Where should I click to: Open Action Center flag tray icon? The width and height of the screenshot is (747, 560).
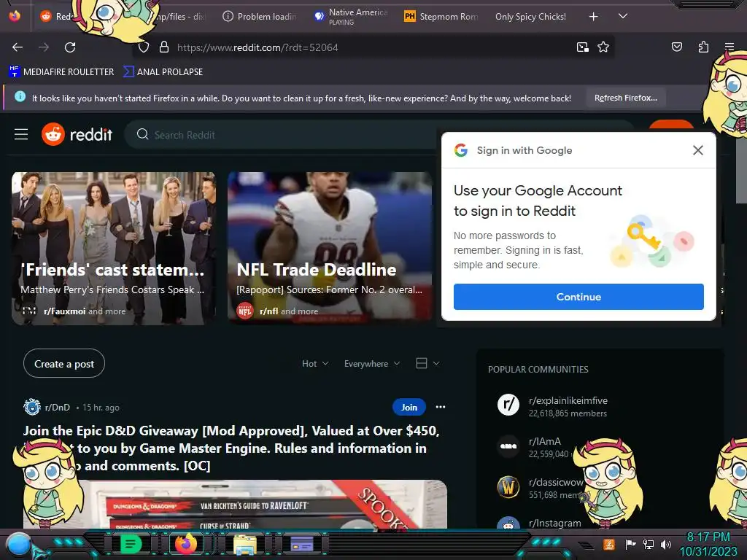coord(630,544)
